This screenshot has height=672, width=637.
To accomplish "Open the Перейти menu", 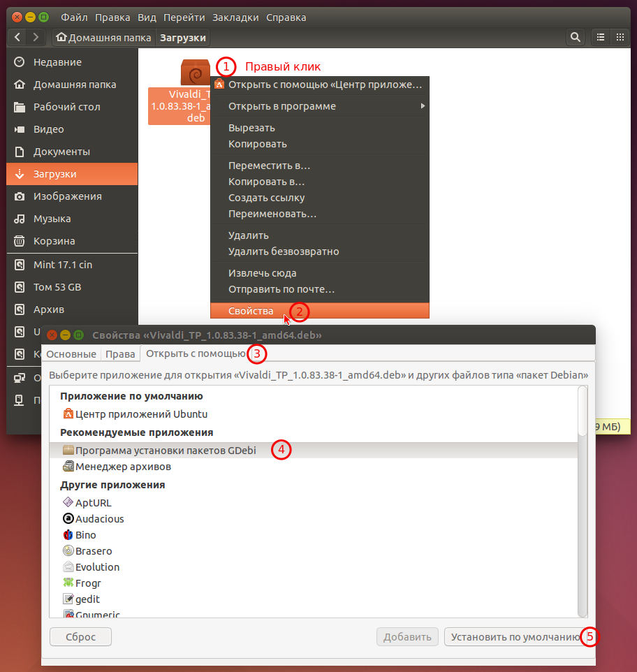I will pyautogui.click(x=184, y=17).
